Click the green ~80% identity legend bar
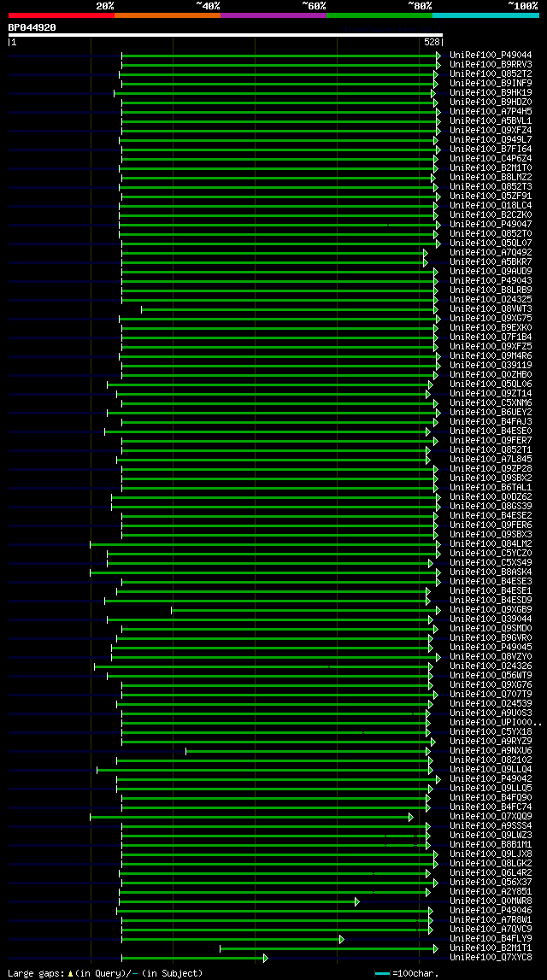The image size is (547, 980). (379, 15)
